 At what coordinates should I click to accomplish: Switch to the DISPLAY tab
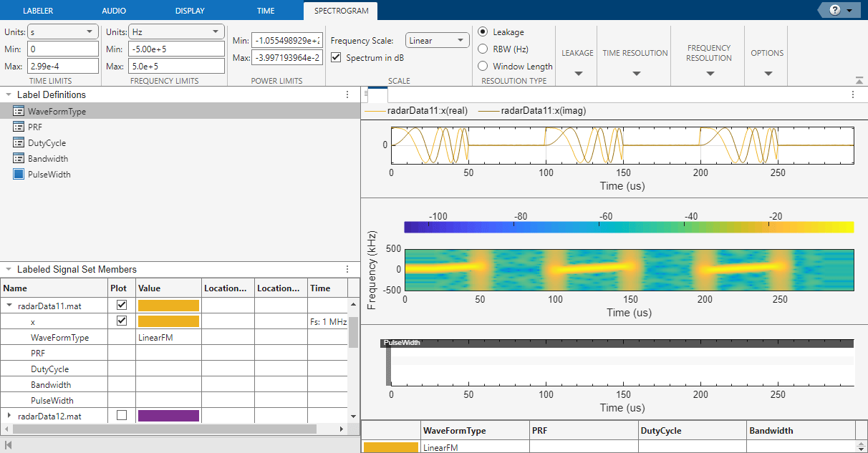(190, 11)
